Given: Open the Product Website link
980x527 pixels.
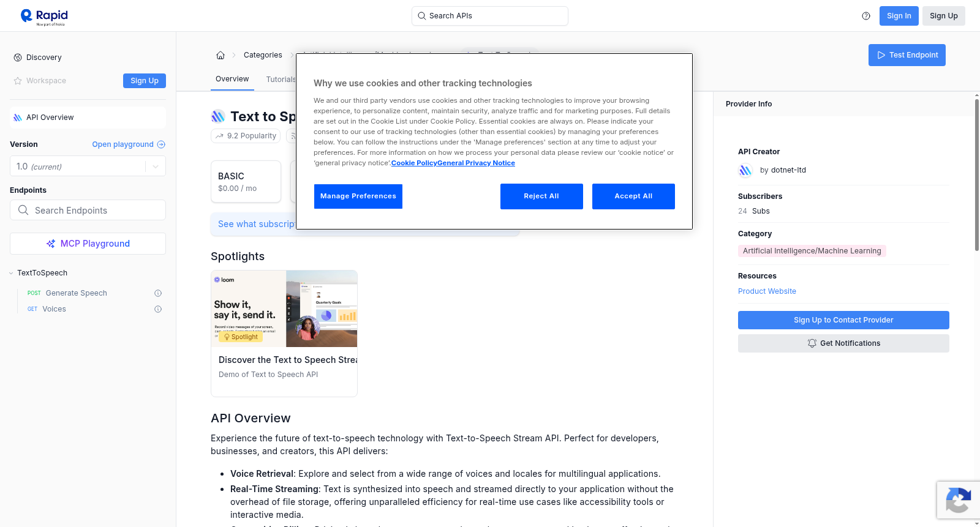Looking at the screenshot, I should [x=767, y=291].
